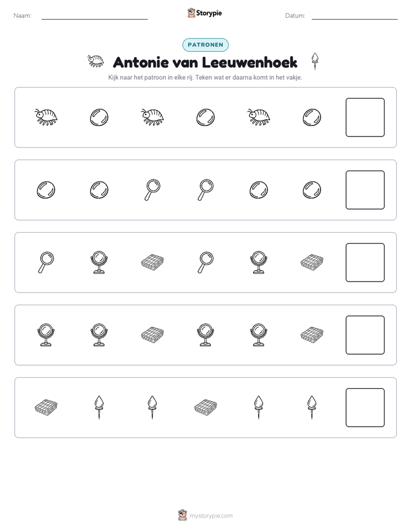Click the first folded cloth in row three
Viewport: 411px width, 532px height.
[153, 263]
